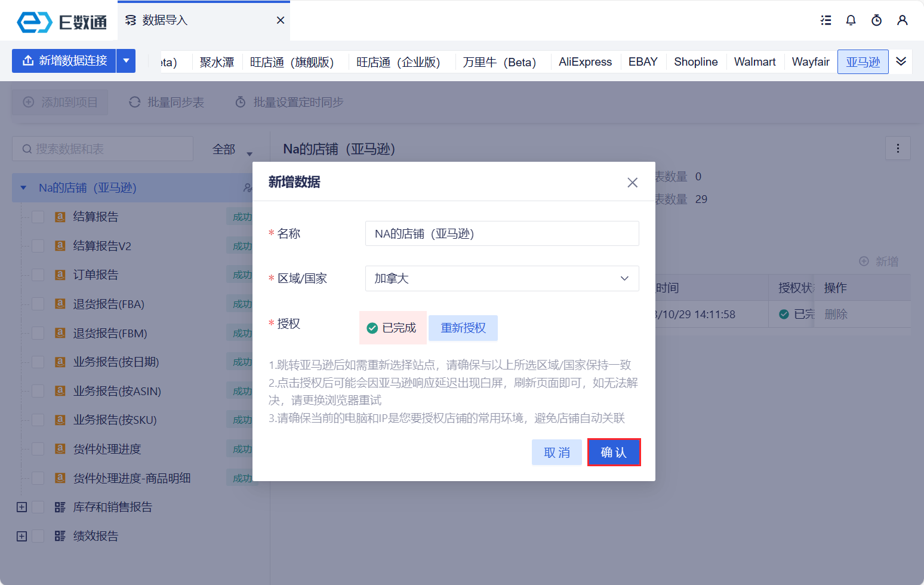Check the 退货报告(FBM) checkbox

point(38,333)
